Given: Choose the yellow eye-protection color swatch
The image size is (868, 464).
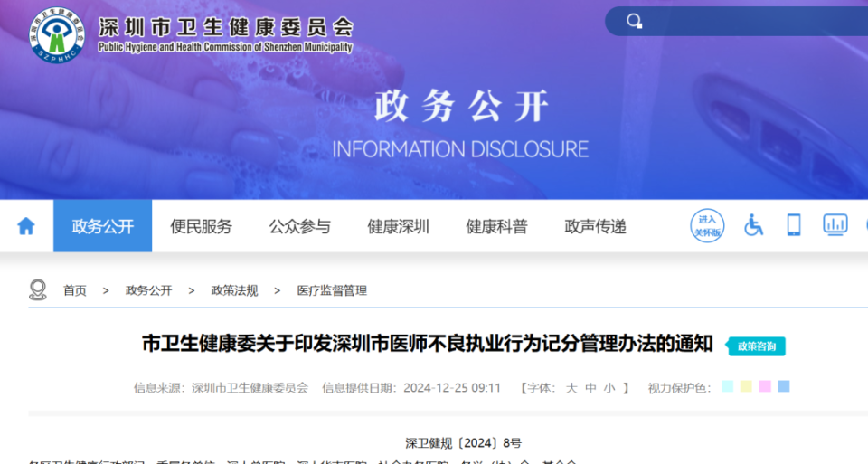Looking at the screenshot, I should pyautogui.click(x=746, y=386).
